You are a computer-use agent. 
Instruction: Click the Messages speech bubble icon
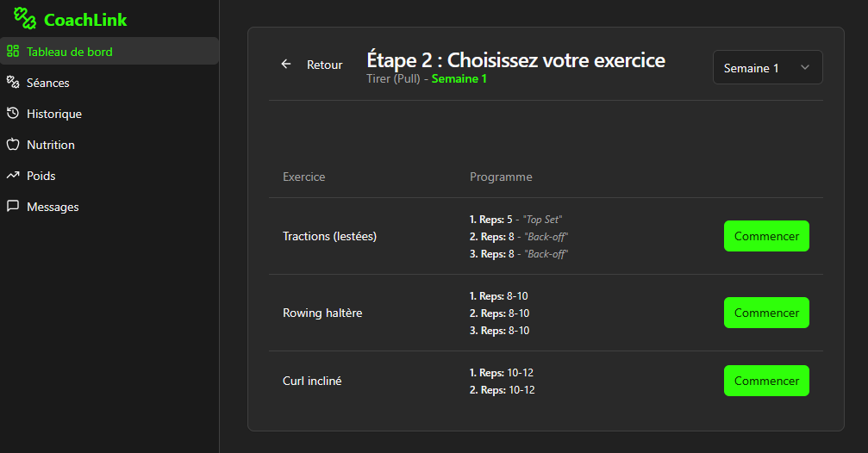[x=13, y=207]
